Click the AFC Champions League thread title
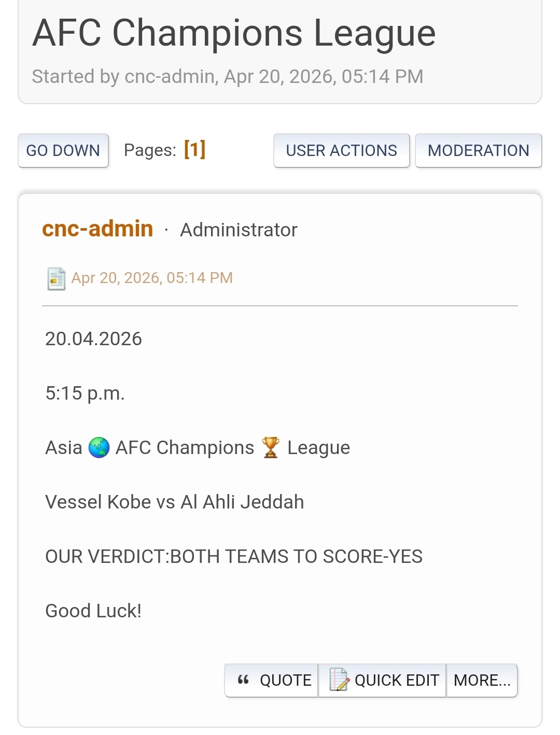Screen dimensions: 560x735 coord(234,33)
